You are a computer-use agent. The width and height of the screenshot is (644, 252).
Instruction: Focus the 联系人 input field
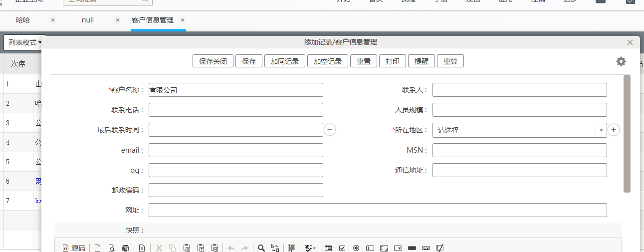(520, 90)
